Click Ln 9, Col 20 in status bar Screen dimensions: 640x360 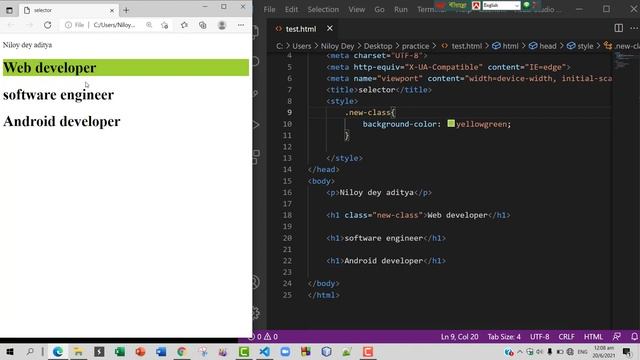(459, 337)
